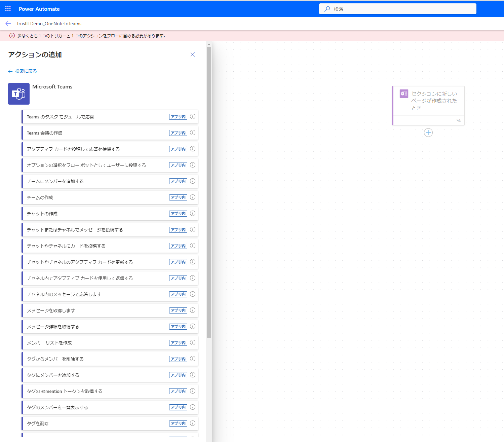Click the アプリ内 badge on タグを削除
This screenshot has height=442, width=504.
(x=178, y=423)
